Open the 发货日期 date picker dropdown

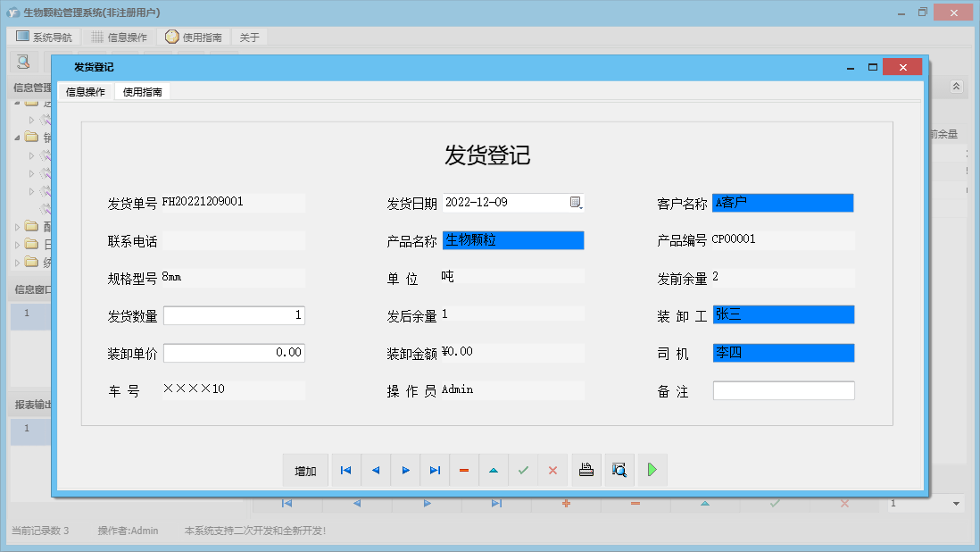(x=575, y=203)
